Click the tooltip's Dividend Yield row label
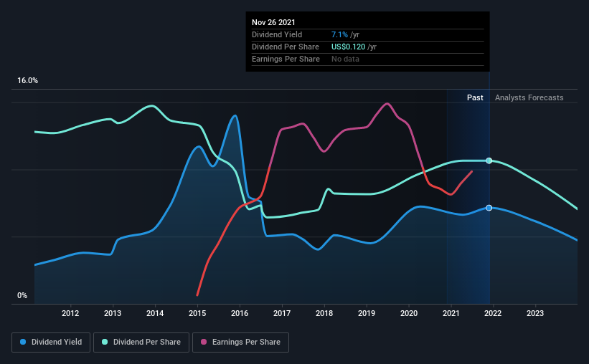Image resolution: width=589 pixels, height=364 pixels. pyautogui.click(x=277, y=34)
